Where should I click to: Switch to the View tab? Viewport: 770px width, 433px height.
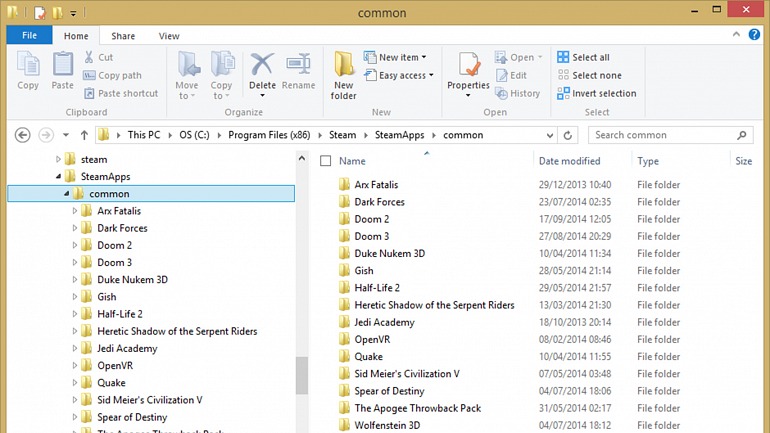point(169,36)
